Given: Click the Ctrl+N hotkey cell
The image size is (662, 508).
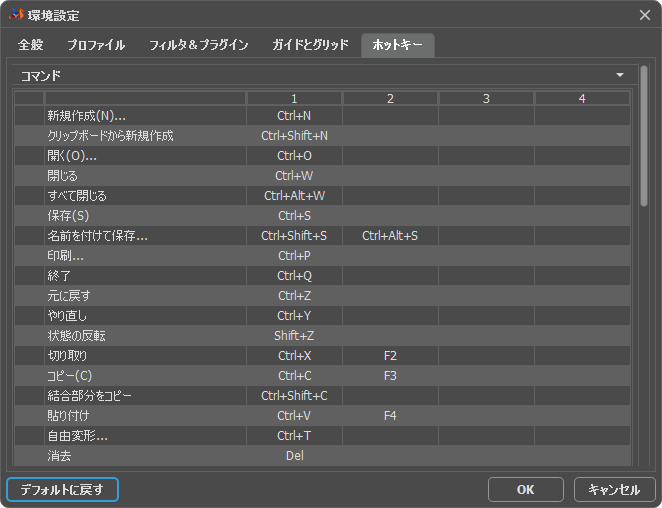Looking at the screenshot, I should point(294,116).
